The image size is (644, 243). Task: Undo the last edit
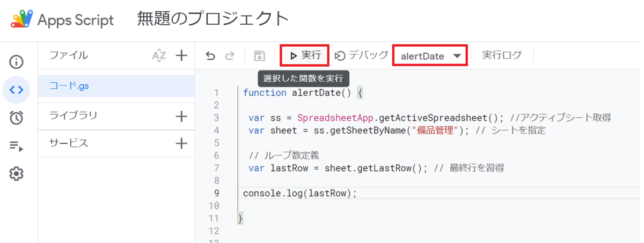click(x=210, y=55)
